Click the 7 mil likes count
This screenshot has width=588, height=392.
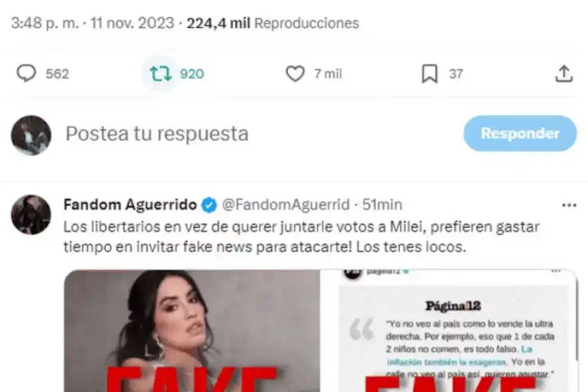click(328, 74)
